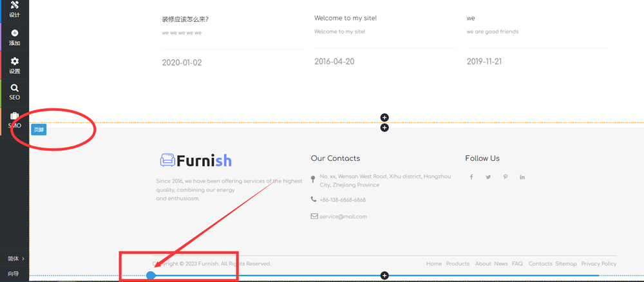Open the 设置 (Settings) gear icon
Screen dimensions: 644x282
14,65
